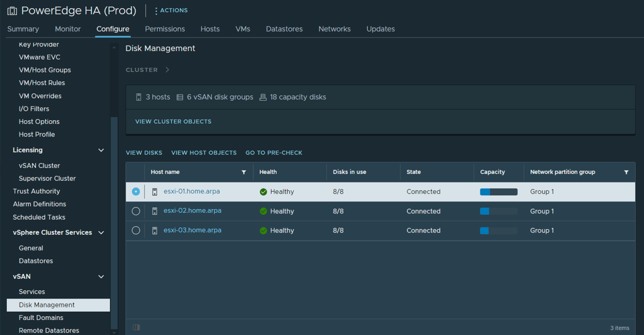This screenshot has height=335, width=644.
Task: Select the esxi-01.home.arpa radio button
Action: click(136, 191)
